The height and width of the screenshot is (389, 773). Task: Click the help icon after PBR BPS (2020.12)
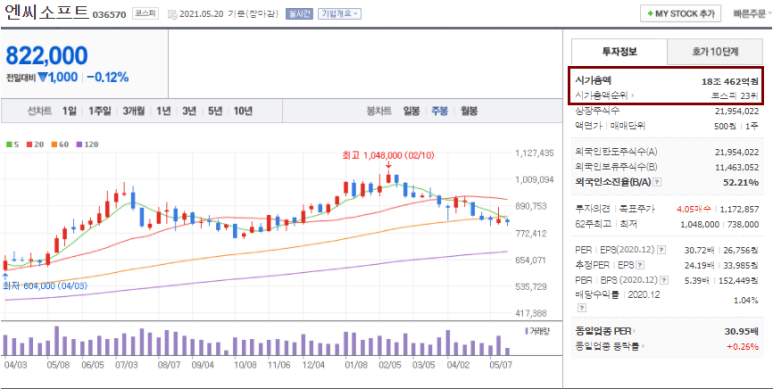pyautogui.click(x=665, y=281)
